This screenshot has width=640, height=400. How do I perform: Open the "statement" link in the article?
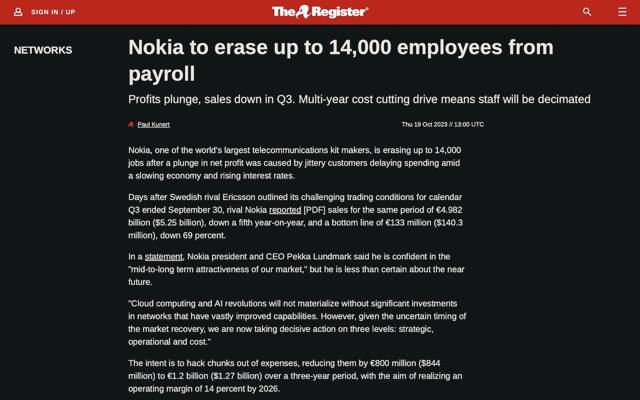[x=162, y=257]
